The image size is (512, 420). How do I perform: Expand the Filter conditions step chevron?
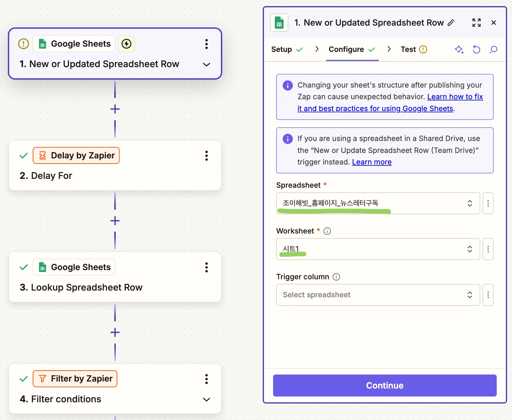[x=207, y=400]
